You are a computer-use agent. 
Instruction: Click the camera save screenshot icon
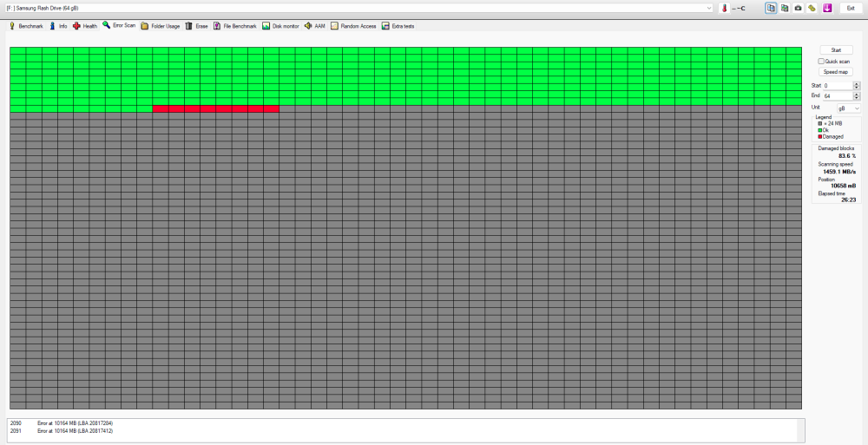(x=799, y=9)
